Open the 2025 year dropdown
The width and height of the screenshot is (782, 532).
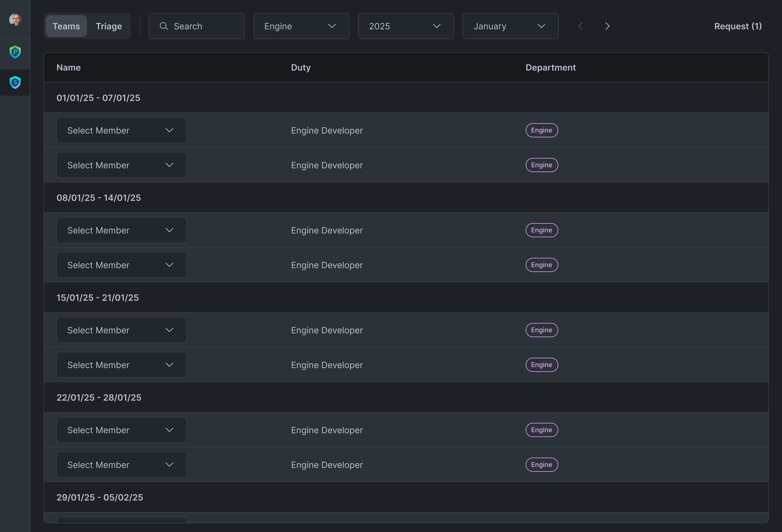[x=406, y=26]
